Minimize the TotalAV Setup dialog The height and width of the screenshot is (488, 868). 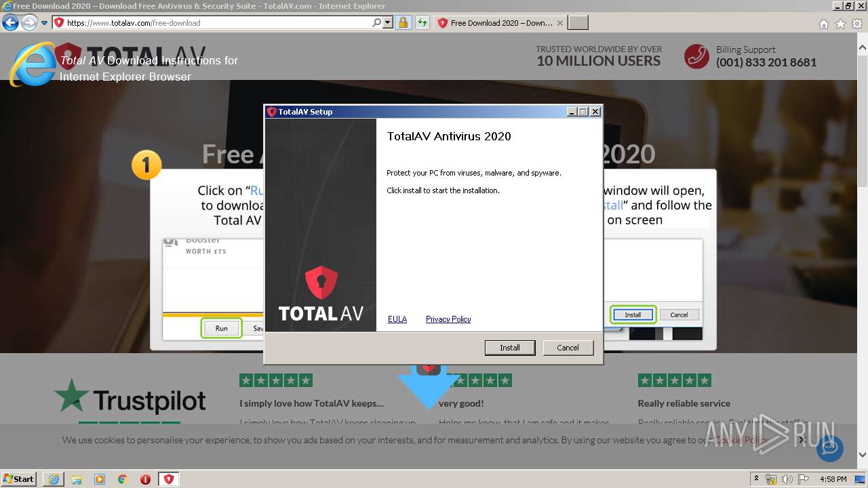(x=572, y=112)
